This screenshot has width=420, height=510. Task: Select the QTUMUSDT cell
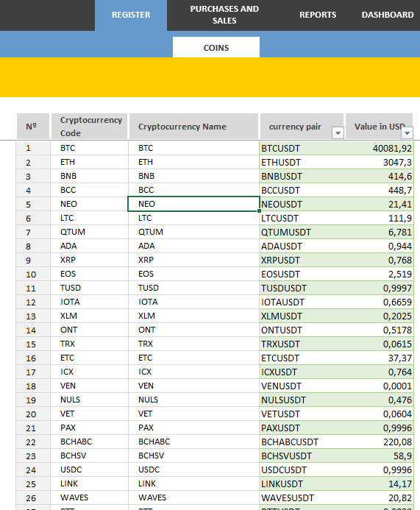pyautogui.click(x=302, y=233)
